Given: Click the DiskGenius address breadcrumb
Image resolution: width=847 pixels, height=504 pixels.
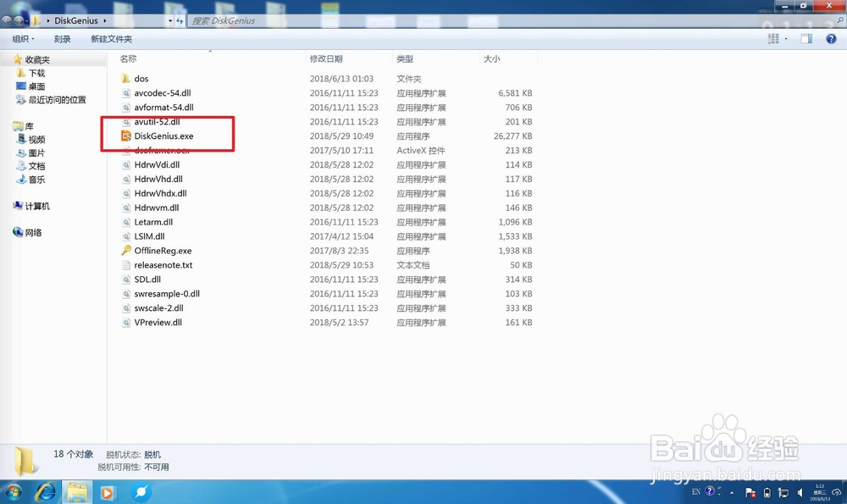Looking at the screenshot, I should click(76, 20).
